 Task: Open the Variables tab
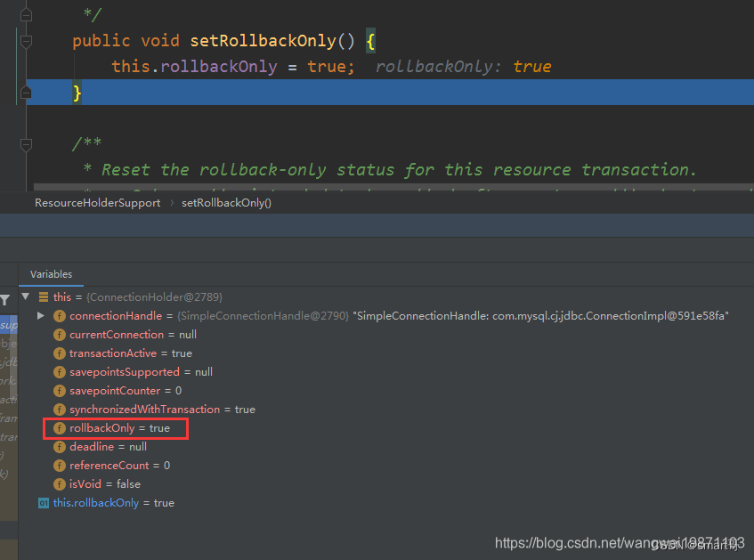(51, 274)
